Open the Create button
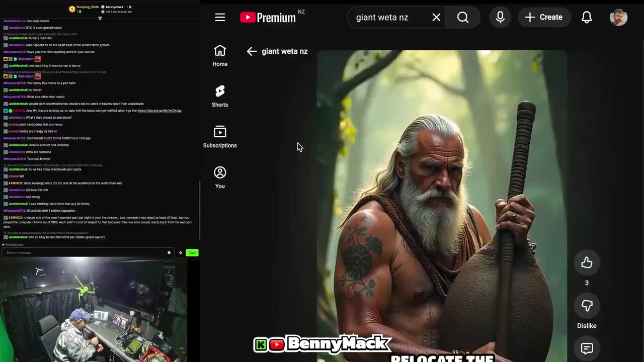Image resolution: width=644 pixels, height=362 pixels. [544, 17]
